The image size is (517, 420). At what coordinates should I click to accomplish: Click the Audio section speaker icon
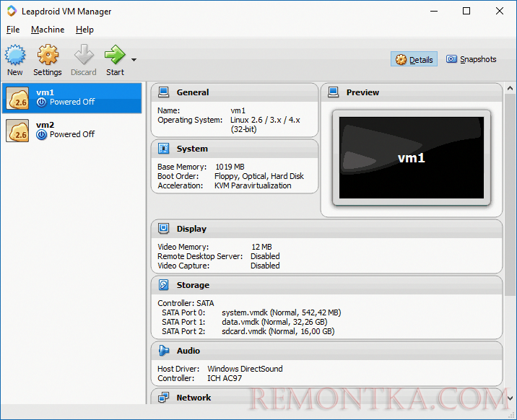click(163, 351)
